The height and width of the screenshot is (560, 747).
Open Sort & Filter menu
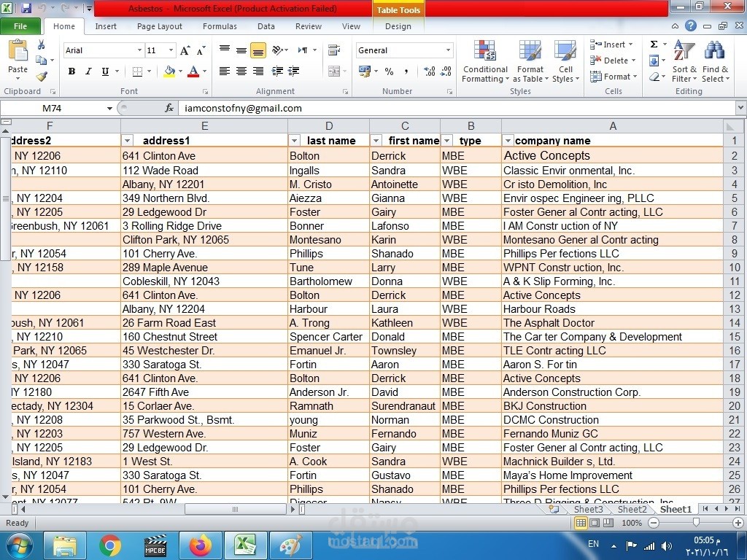click(x=684, y=61)
